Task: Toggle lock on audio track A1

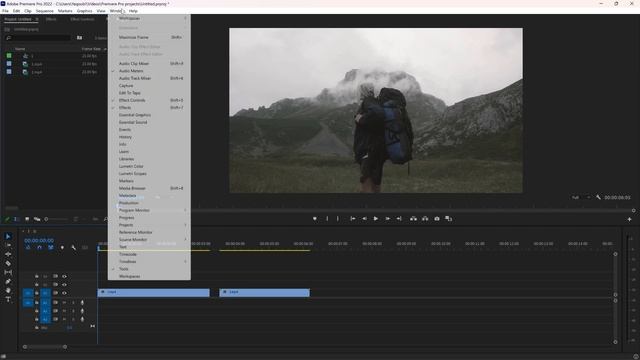Action: (x=37, y=302)
